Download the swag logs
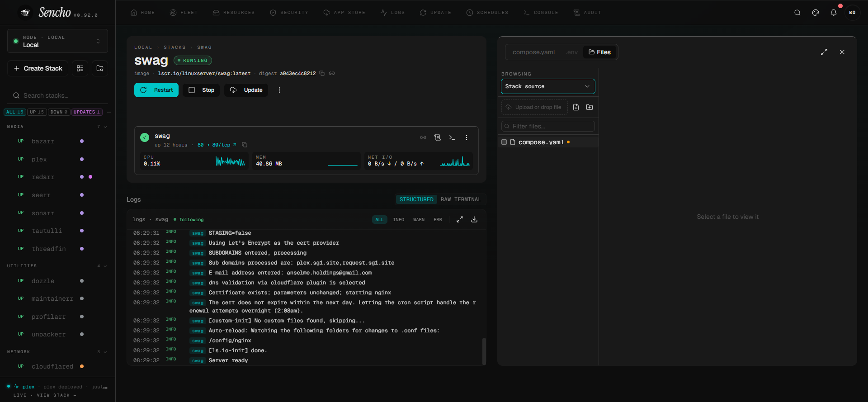This screenshot has width=868, height=402. pyautogui.click(x=474, y=219)
